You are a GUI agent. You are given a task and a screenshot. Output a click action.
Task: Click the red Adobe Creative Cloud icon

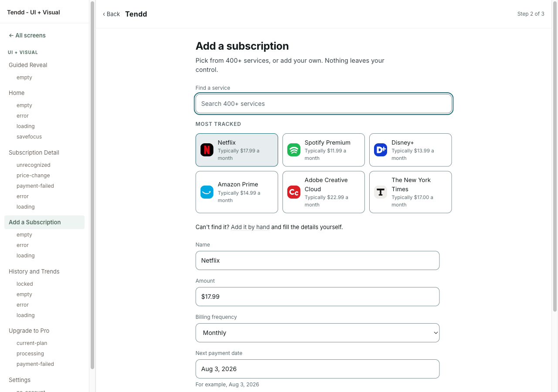pos(294,192)
